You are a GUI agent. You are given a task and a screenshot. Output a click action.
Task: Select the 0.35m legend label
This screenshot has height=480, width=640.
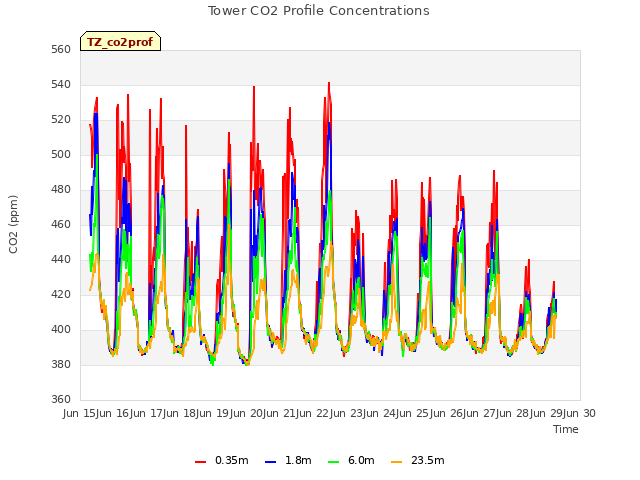232,460
